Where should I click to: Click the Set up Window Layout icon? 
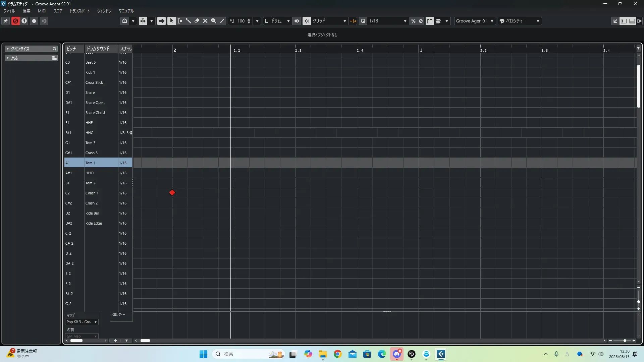point(639,21)
